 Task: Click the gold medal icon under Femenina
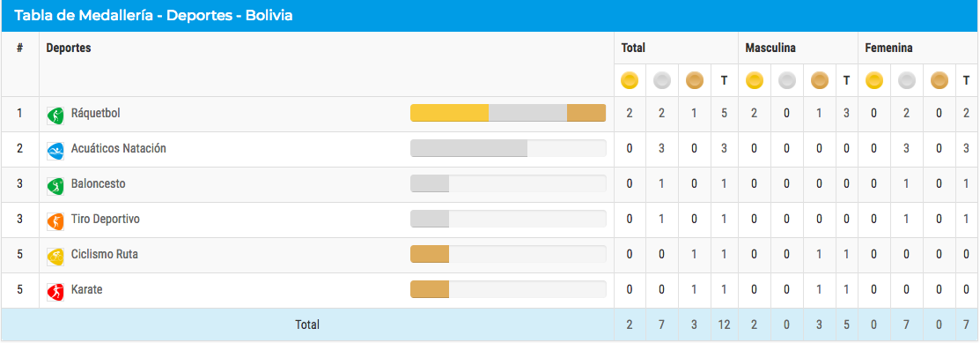click(873, 80)
